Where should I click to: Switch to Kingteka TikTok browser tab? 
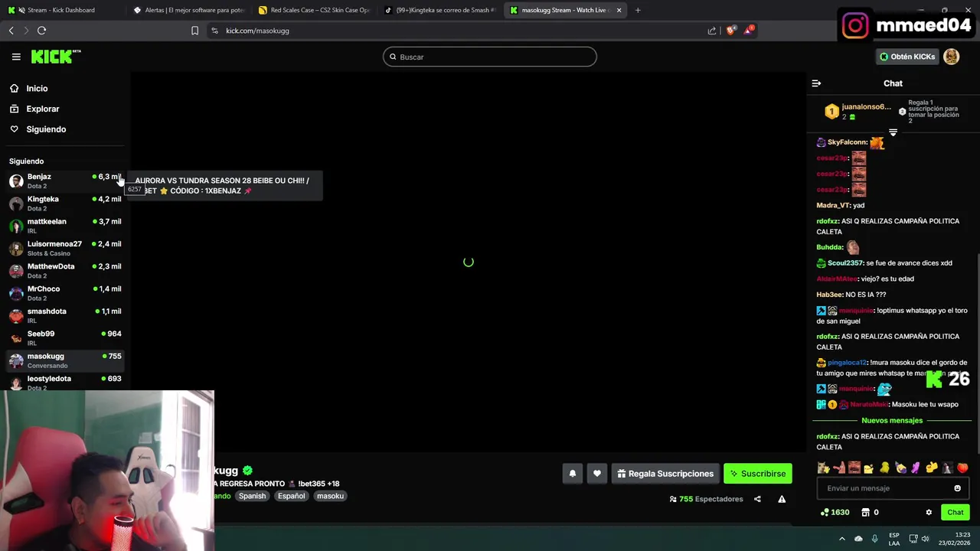[x=440, y=10]
